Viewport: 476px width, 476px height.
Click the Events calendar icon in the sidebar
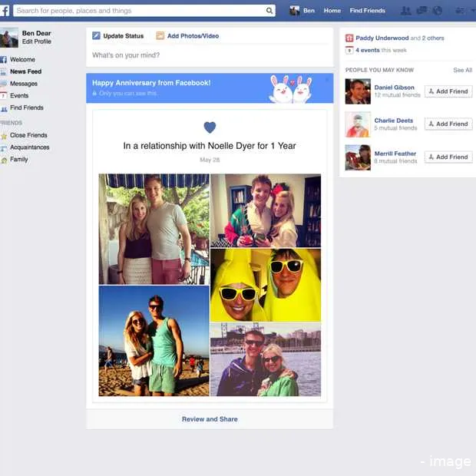pos(5,96)
